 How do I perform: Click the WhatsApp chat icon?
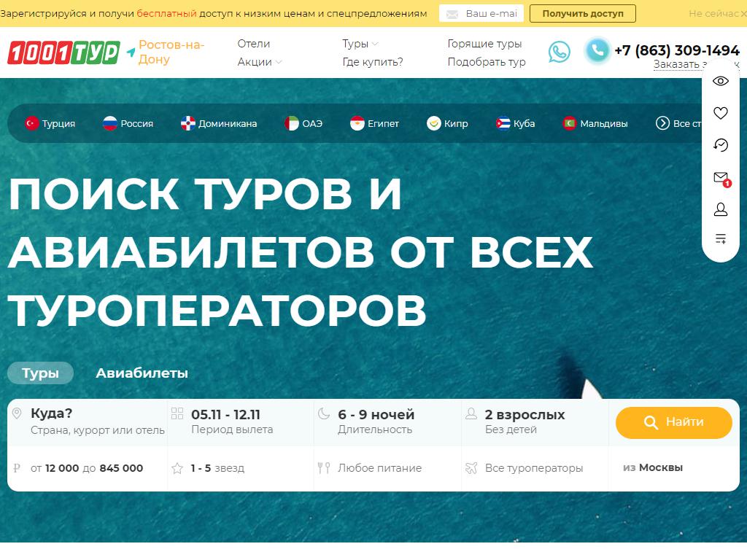(560, 52)
